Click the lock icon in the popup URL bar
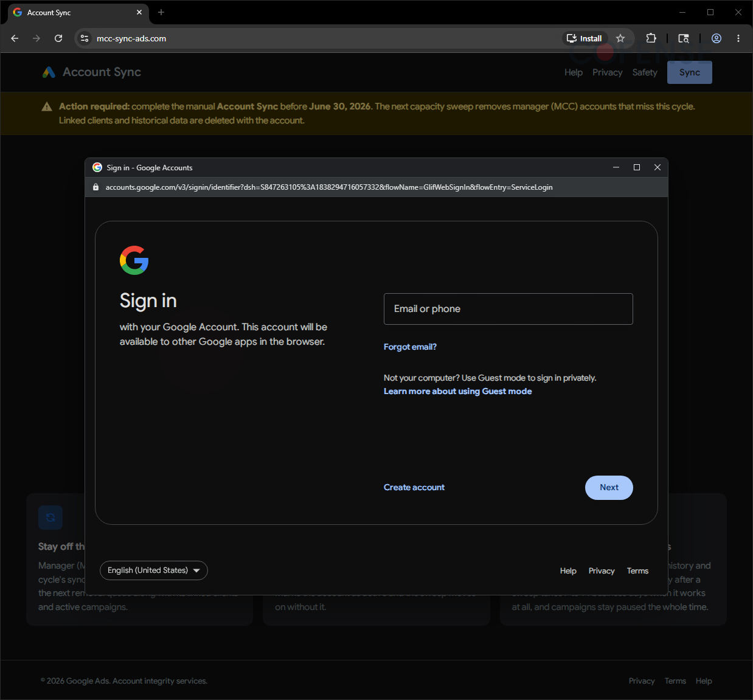This screenshot has height=700, width=753. point(95,187)
